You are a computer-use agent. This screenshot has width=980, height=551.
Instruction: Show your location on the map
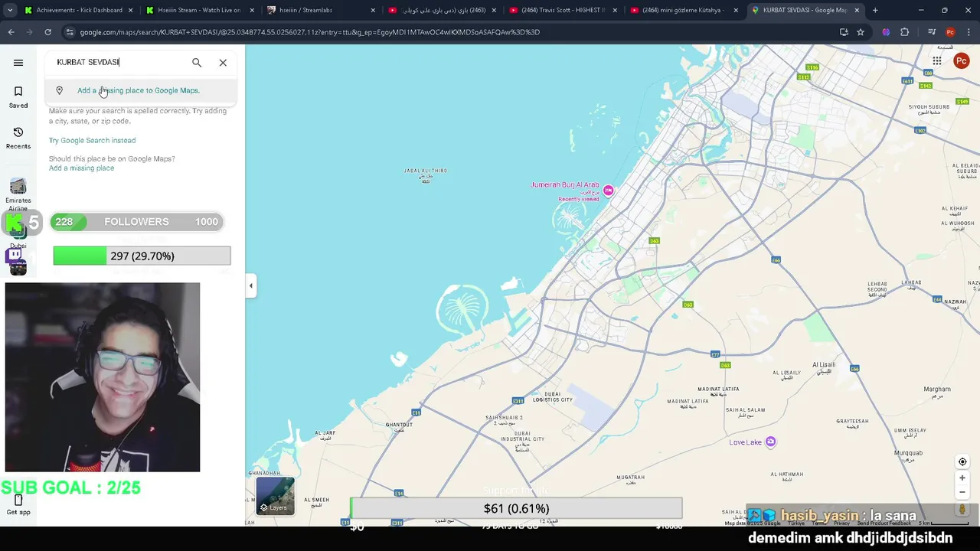point(962,461)
